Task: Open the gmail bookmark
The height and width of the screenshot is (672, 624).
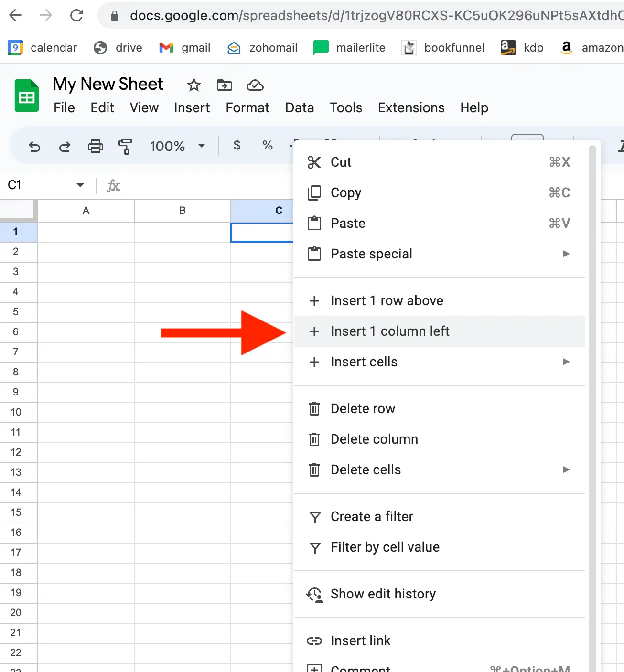Action: pos(185,47)
